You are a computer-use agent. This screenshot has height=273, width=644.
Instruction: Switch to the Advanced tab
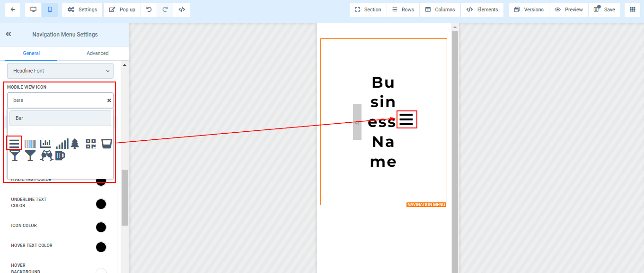coord(97,53)
